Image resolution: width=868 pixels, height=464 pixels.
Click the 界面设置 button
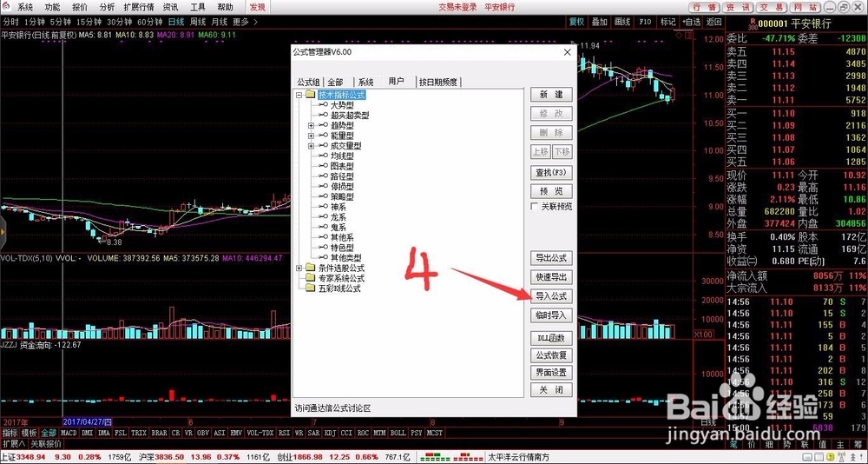[551, 373]
